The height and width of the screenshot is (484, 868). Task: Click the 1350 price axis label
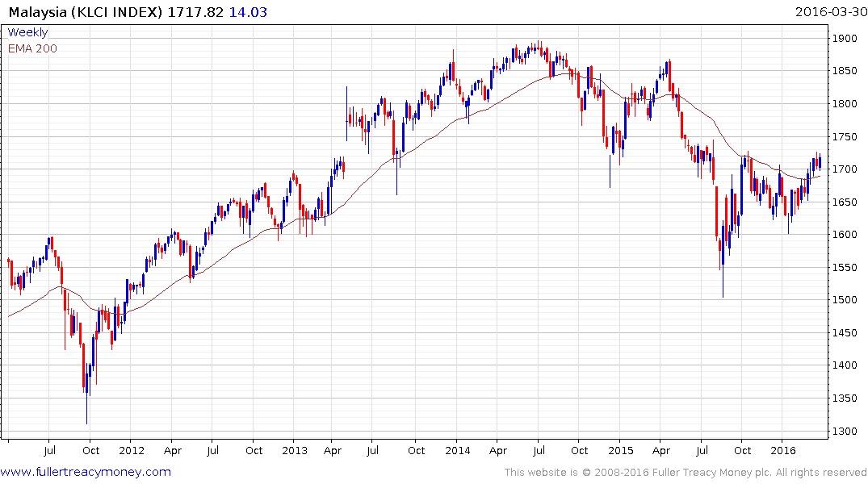(845, 398)
